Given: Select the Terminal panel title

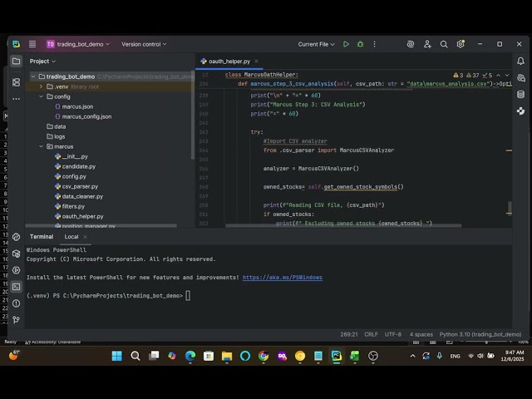Looking at the screenshot, I should point(42,237).
